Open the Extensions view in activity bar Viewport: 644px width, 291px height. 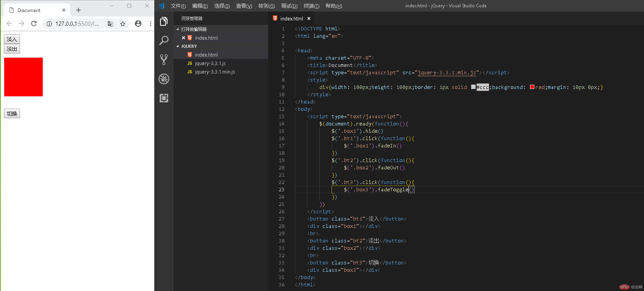(x=164, y=98)
